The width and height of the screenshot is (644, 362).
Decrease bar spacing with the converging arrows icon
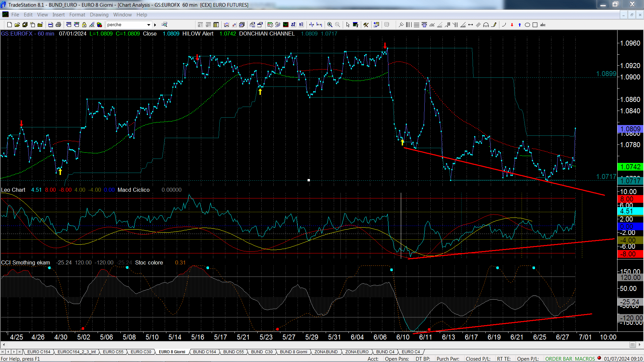pos(312,25)
